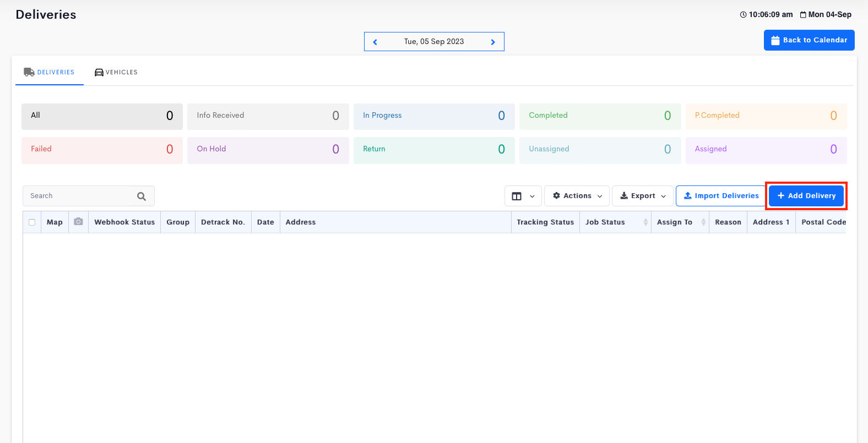The width and height of the screenshot is (868, 443).
Task: Sort by Job Status arrows
Action: tap(645, 222)
